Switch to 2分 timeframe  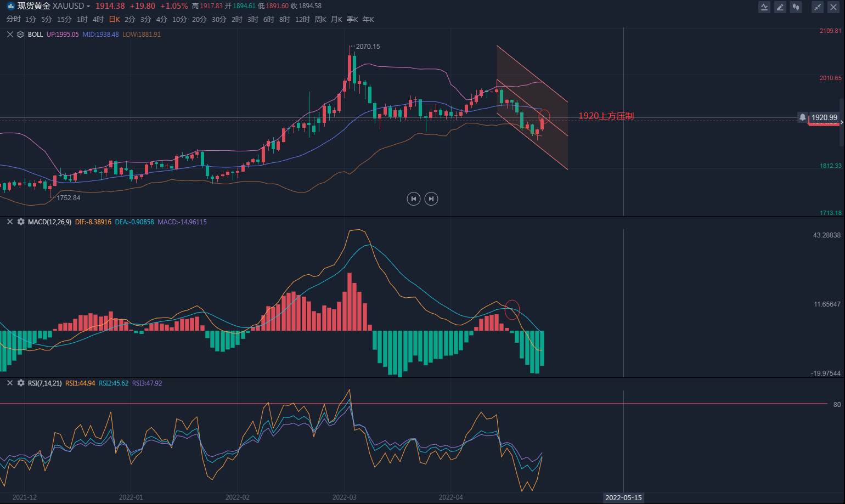click(x=130, y=19)
